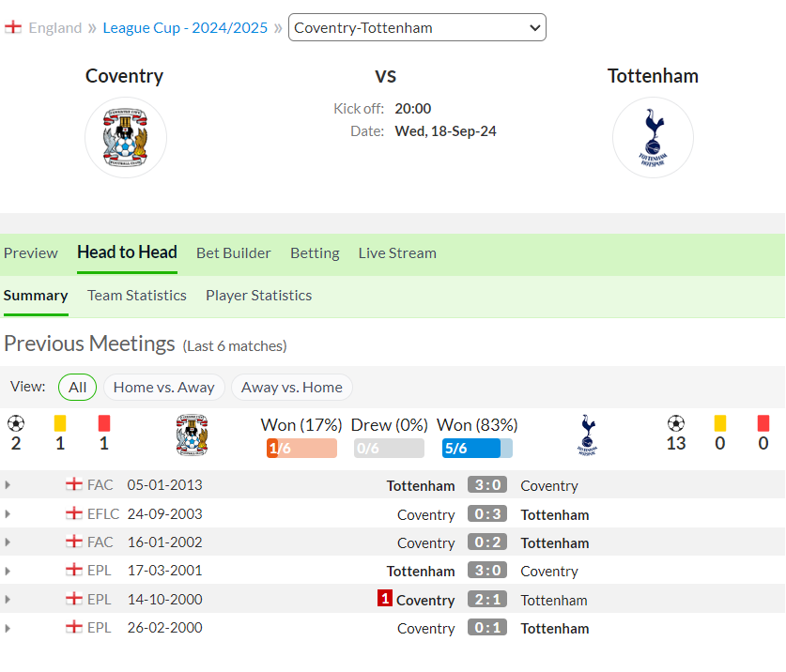Select the Away vs. Home filter

click(292, 388)
